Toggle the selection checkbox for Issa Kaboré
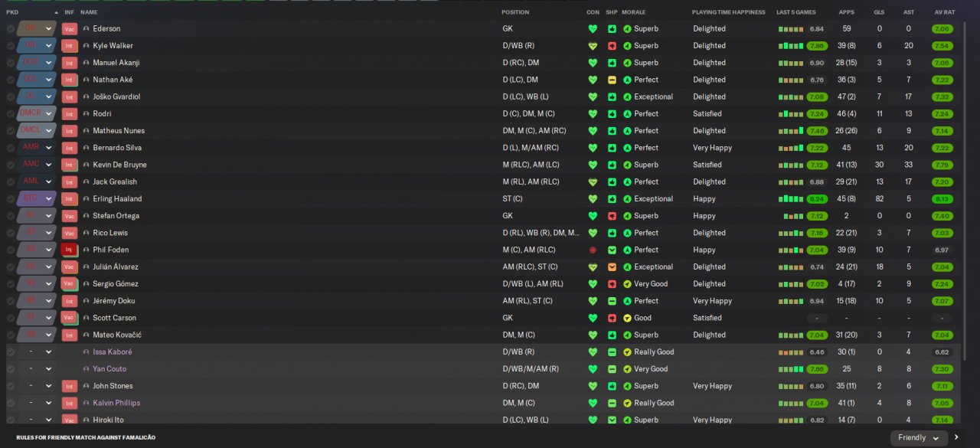Image resolution: width=980 pixels, height=448 pixels. click(x=11, y=352)
